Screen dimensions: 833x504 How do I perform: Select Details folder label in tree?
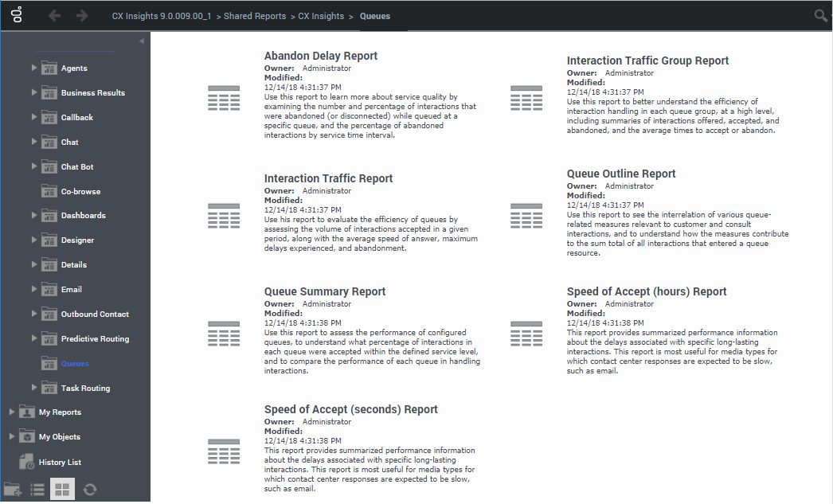[74, 264]
